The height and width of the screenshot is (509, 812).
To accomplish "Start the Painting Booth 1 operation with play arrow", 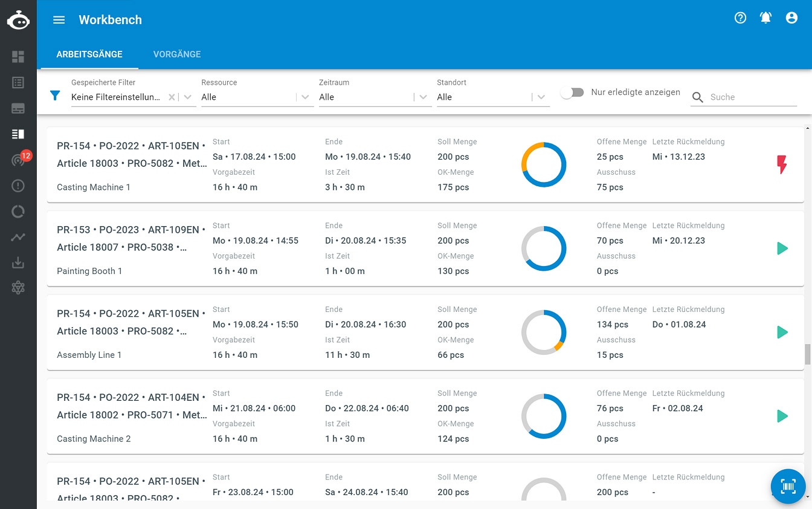I will (x=782, y=248).
